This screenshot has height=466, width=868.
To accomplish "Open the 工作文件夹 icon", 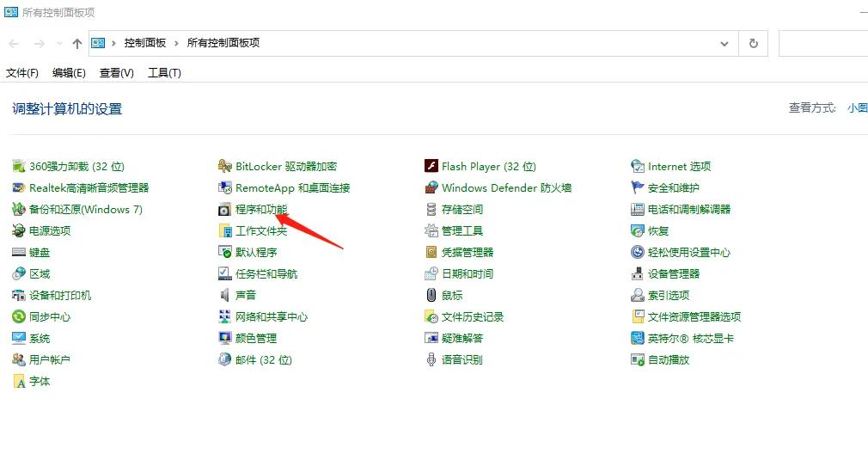I will tap(225, 230).
